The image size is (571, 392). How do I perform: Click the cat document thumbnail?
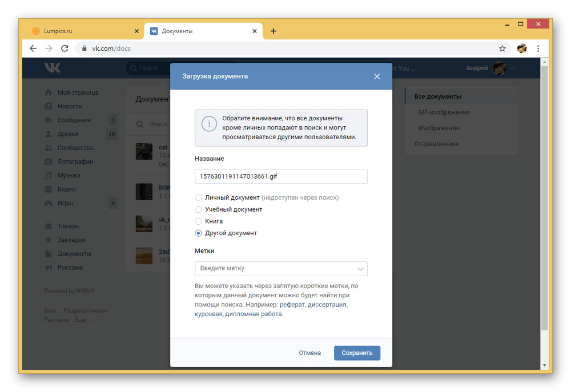coord(144,151)
